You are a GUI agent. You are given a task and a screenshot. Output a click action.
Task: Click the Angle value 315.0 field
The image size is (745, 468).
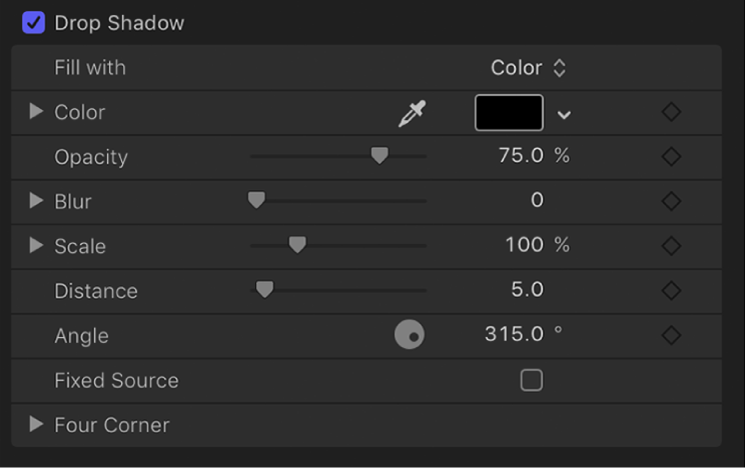click(513, 335)
